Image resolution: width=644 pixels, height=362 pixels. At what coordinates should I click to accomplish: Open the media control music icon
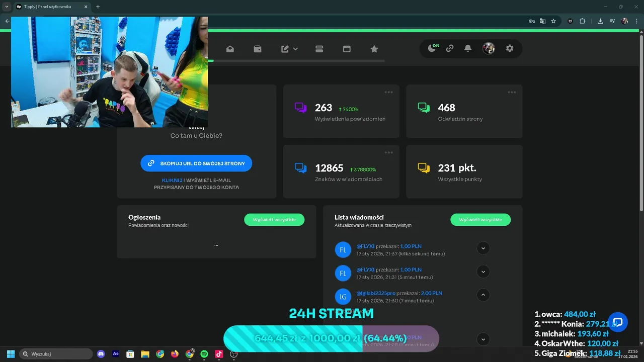(612, 21)
